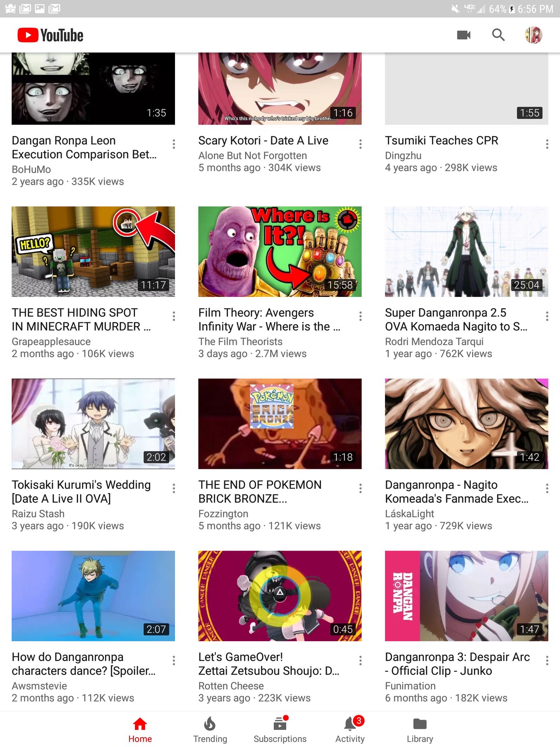Open How do Danganronpa characters dance thumbnail
Image resolution: width=560 pixels, height=747 pixels.
[x=93, y=596]
